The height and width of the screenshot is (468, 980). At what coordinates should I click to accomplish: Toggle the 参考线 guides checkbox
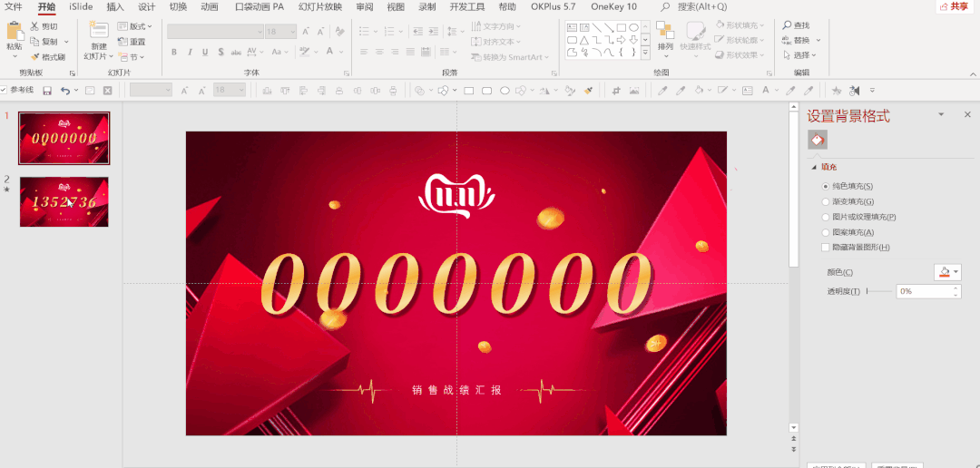(x=4, y=90)
